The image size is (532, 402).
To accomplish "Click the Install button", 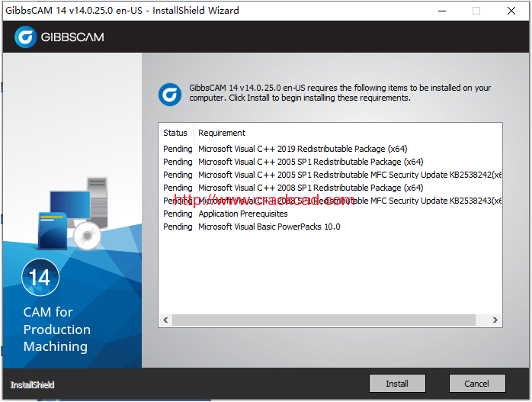I will 397,384.
